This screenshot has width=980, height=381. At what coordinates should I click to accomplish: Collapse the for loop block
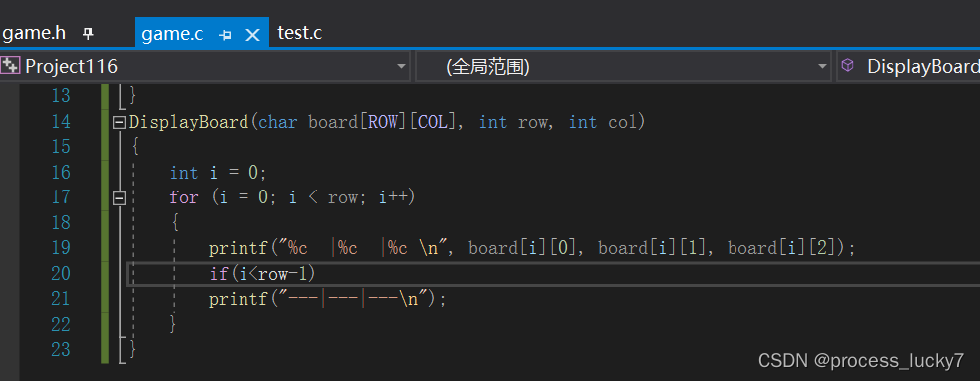[119, 198]
